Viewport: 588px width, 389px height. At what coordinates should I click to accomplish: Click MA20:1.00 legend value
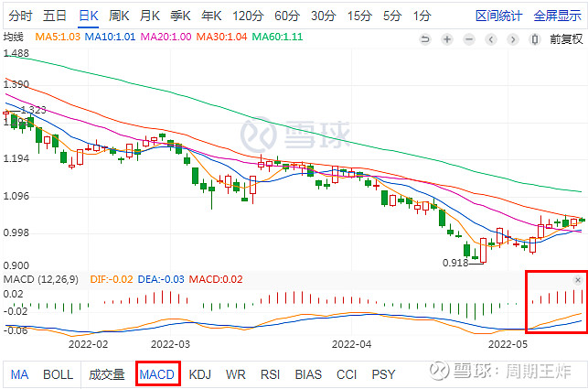click(166, 37)
